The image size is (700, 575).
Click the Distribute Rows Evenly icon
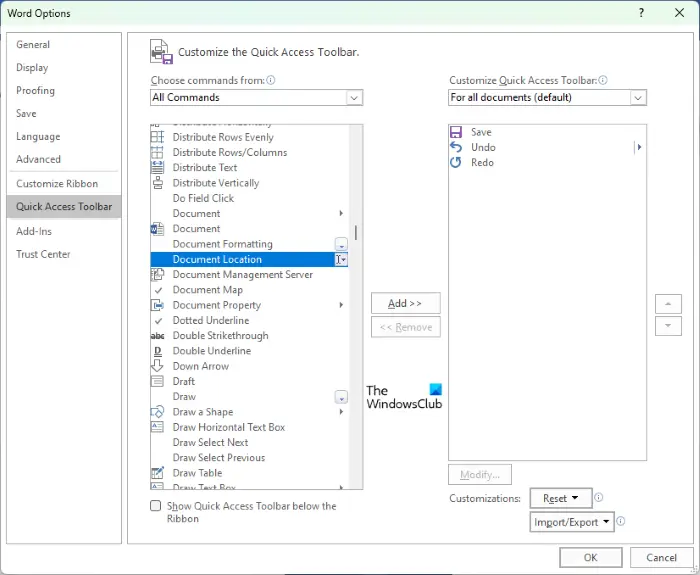click(157, 137)
